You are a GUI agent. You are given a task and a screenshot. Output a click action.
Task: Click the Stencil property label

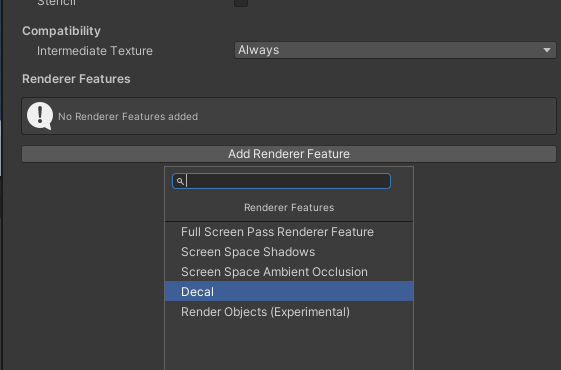57,3
